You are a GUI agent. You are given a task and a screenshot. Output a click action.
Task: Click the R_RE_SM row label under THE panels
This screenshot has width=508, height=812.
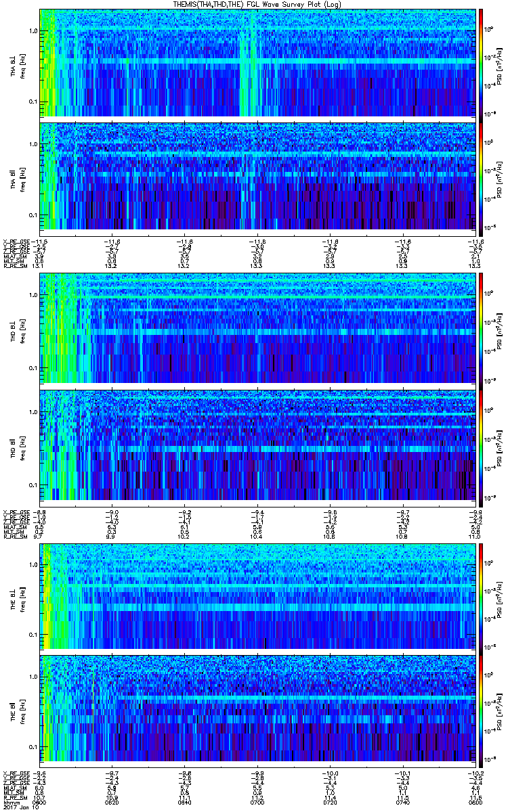[x=15, y=796]
